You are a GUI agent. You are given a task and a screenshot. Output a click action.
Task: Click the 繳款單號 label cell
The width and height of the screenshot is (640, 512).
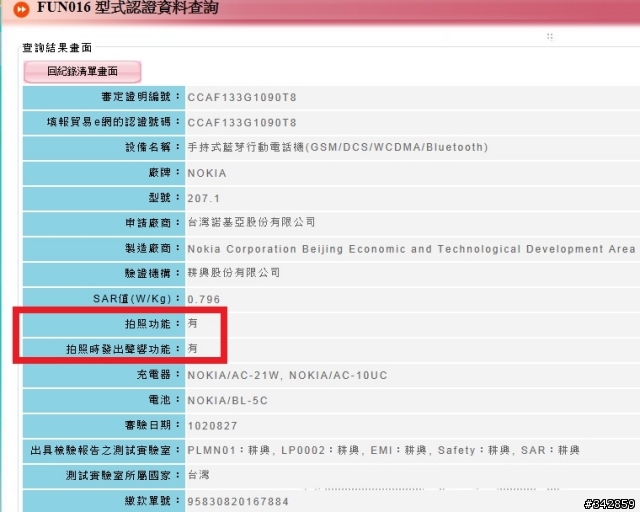[104, 501]
